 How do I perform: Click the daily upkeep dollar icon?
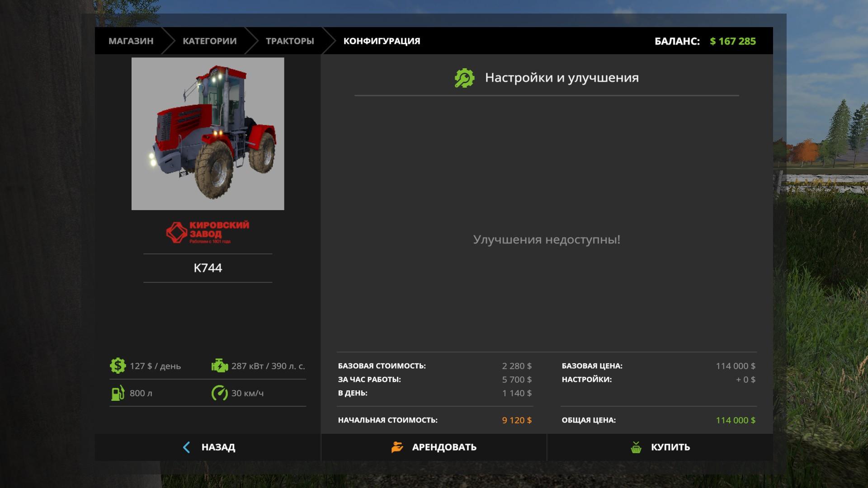pos(118,366)
